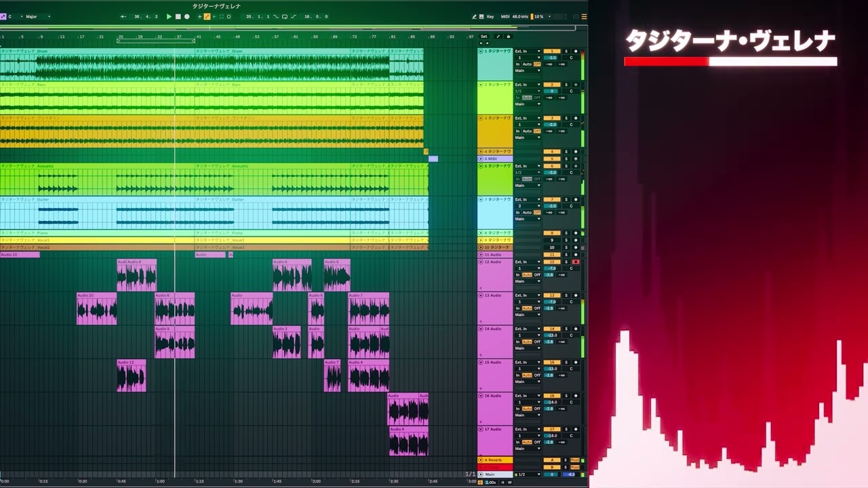Click the H height optimize button

502,482
